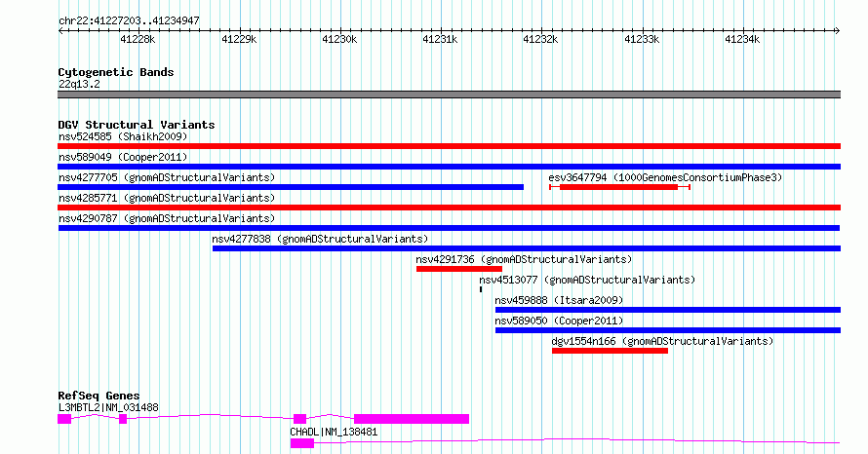
Task: Click the gray 22q13.2 cytogenetic band
Action: click(449, 95)
